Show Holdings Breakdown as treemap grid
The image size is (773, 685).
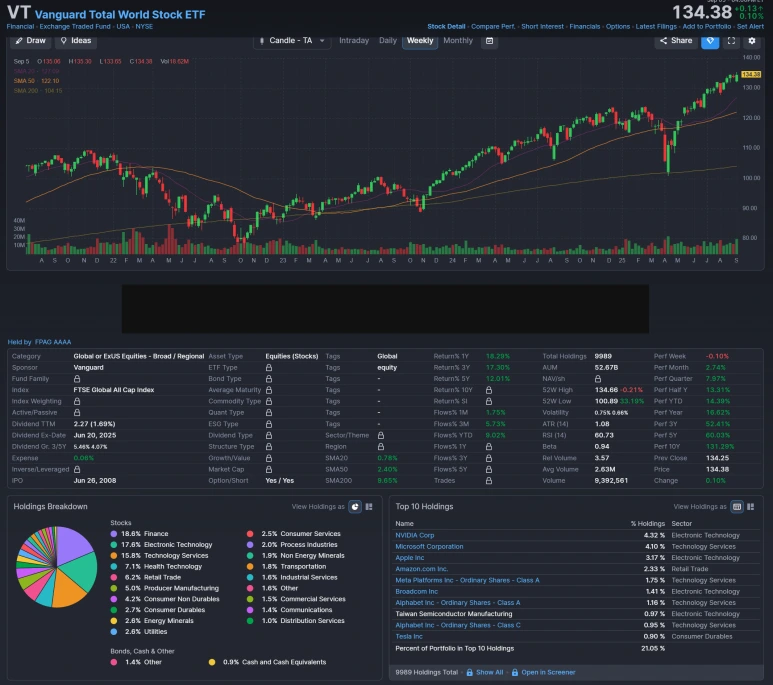point(369,507)
